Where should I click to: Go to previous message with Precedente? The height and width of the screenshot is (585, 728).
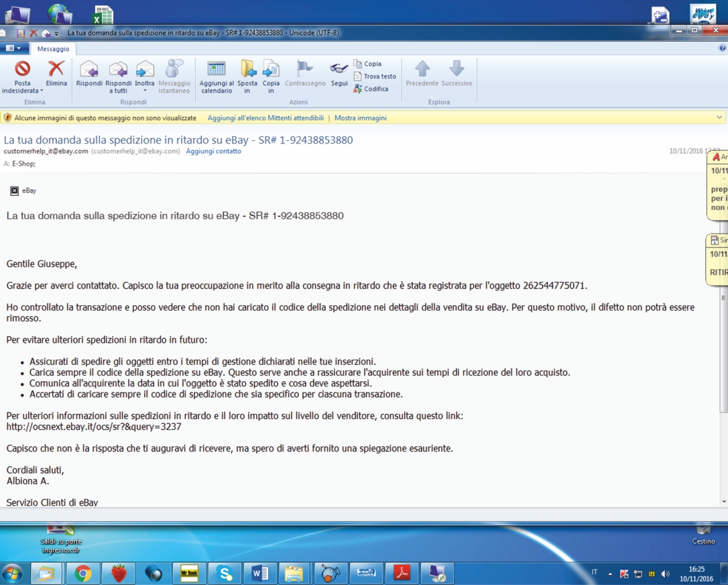[422, 73]
